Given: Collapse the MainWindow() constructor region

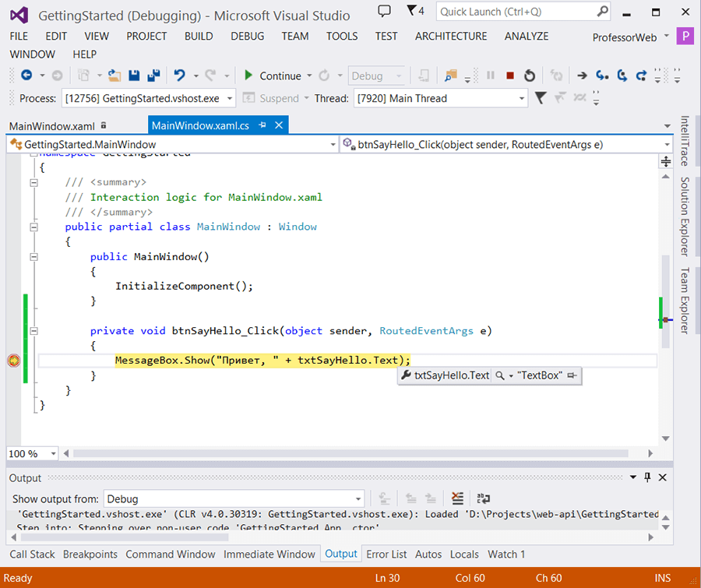Looking at the screenshot, I should pos(33,257).
